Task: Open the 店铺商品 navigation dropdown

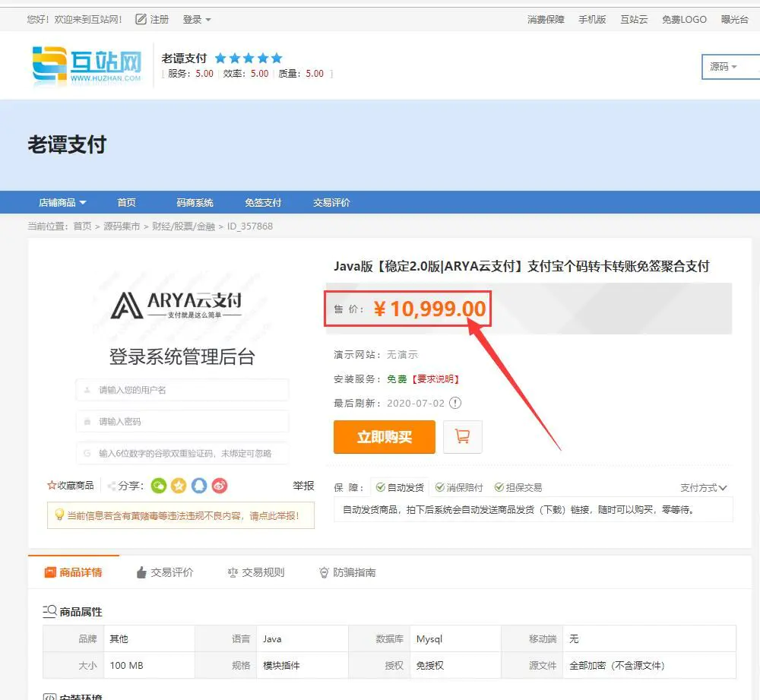Action: click(61, 202)
